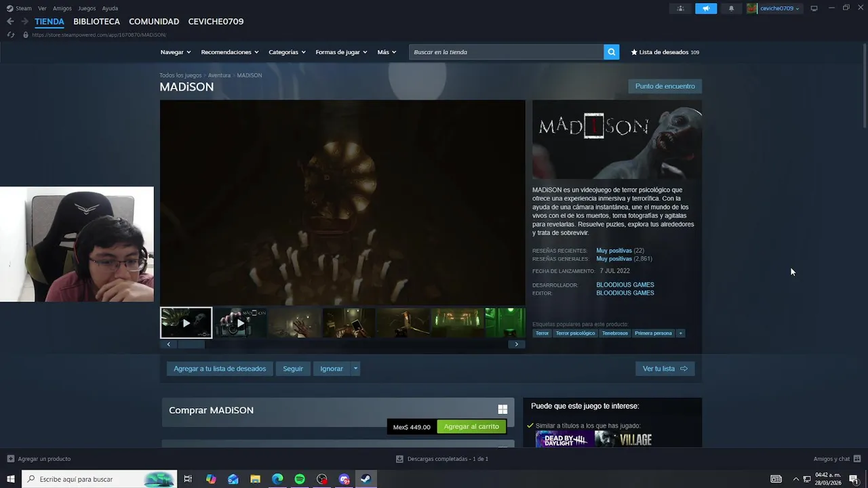Go forward with the right arrow
868x488 pixels.
(x=24, y=22)
